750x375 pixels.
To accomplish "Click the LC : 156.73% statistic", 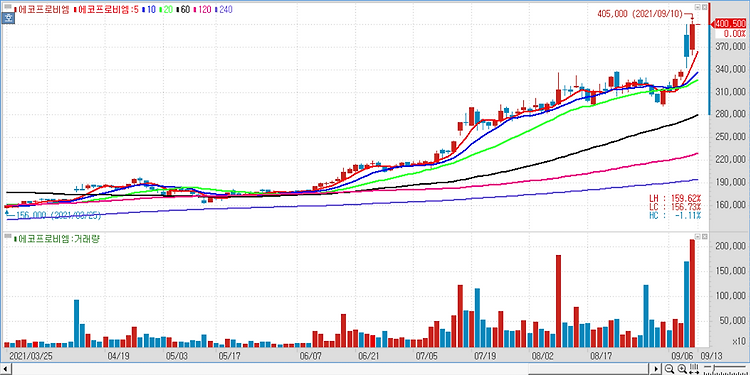I will pos(675,207).
